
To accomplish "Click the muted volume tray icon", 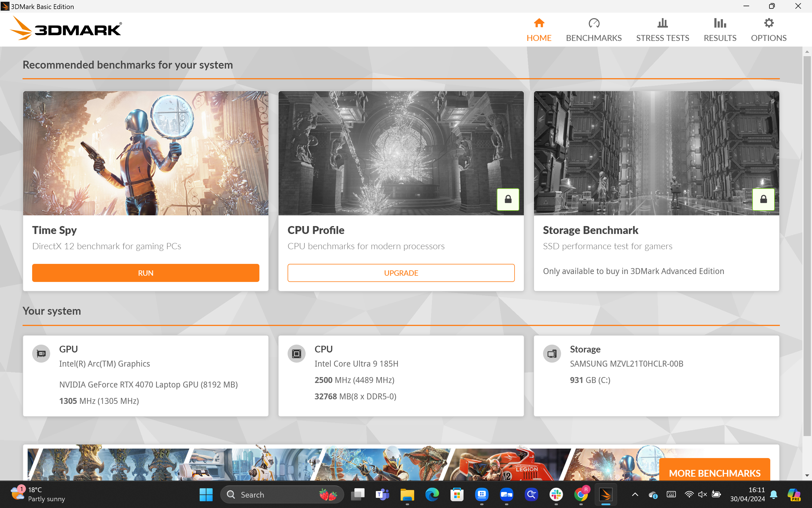I will (702, 494).
